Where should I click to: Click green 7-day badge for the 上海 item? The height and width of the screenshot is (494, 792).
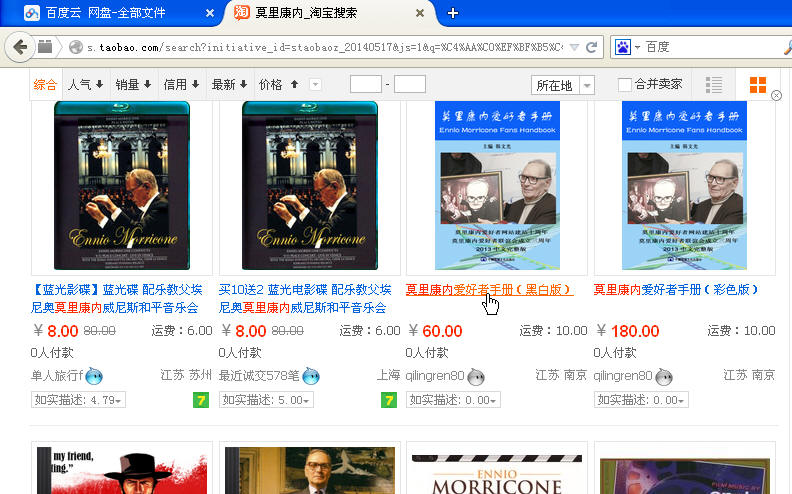(x=388, y=400)
